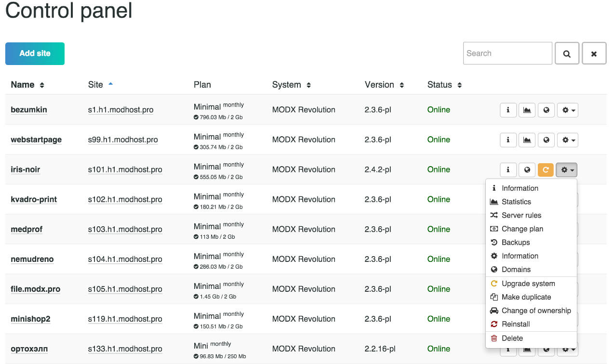Screen dimensions: 614x364
Task: Select the magnifying glass search icon
Action: tap(567, 53)
